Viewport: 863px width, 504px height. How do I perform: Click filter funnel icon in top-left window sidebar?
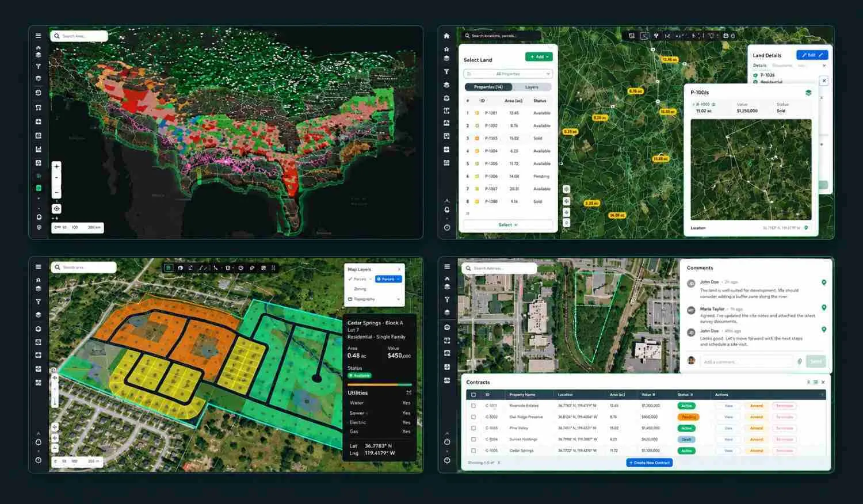click(x=38, y=67)
